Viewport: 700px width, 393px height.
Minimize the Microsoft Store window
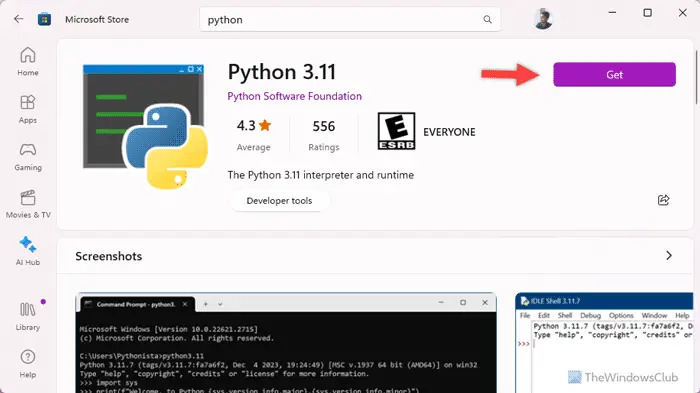point(612,13)
